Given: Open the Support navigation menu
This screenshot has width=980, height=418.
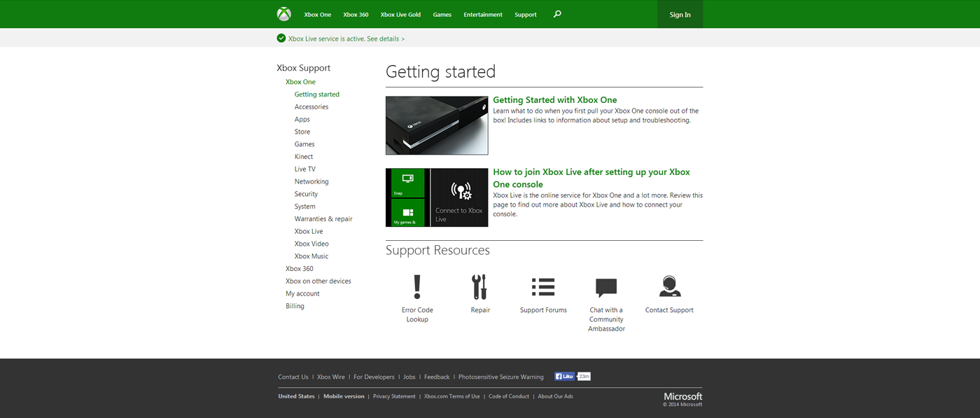Looking at the screenshot, I should (x=526, y=15).
